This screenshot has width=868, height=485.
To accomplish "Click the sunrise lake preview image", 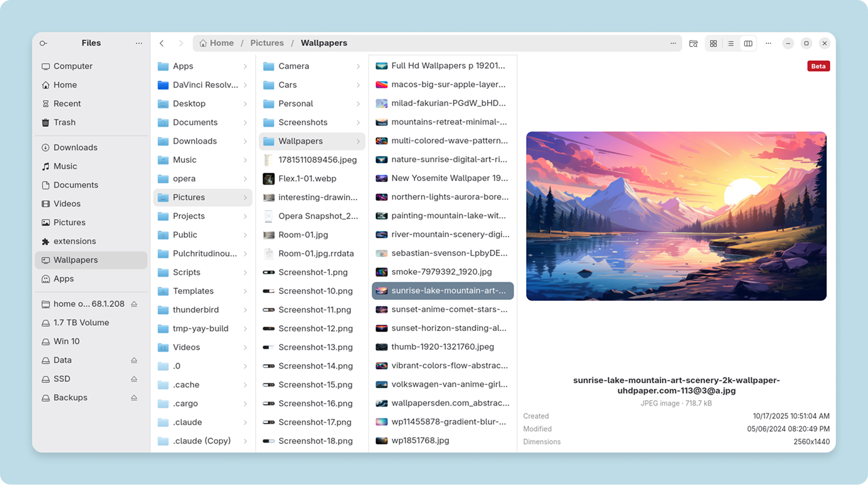I will [676, 216].
